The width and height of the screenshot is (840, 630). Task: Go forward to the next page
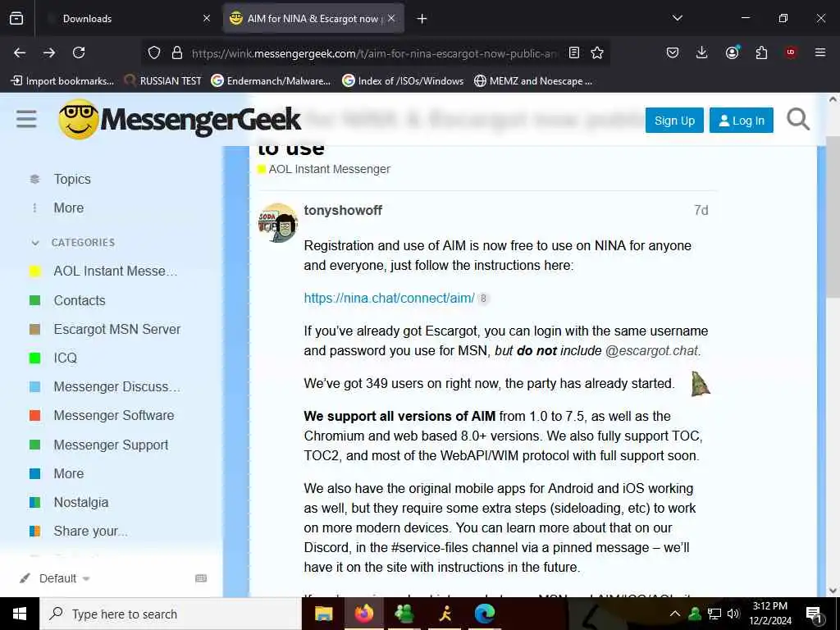(49, 52)
